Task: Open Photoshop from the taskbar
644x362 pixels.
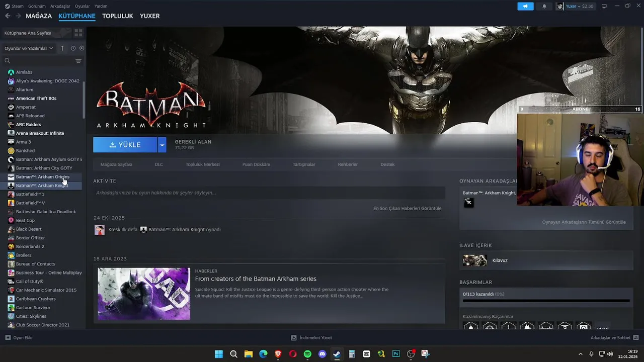Action: pyautogui.click(x=396, y=354)
